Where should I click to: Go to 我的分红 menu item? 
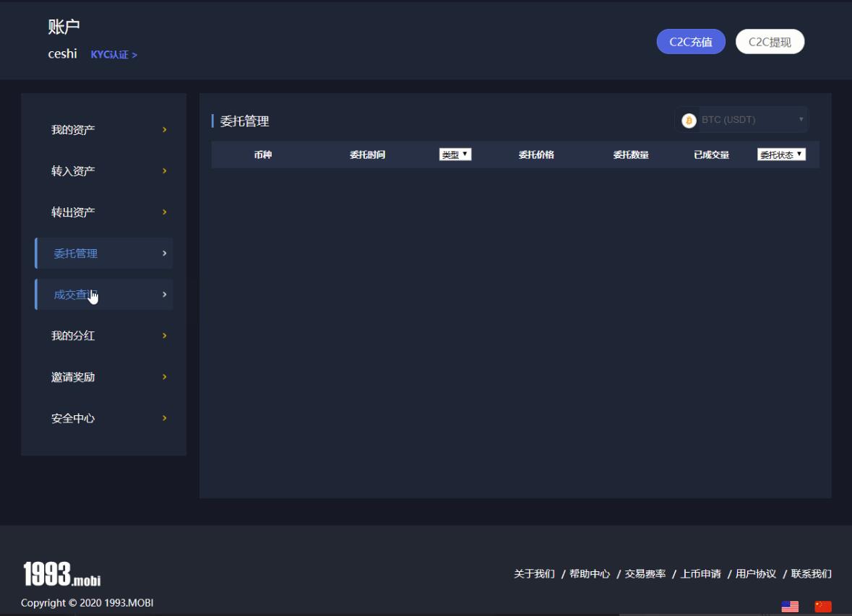pyautogui.click(x=73, y=336)
